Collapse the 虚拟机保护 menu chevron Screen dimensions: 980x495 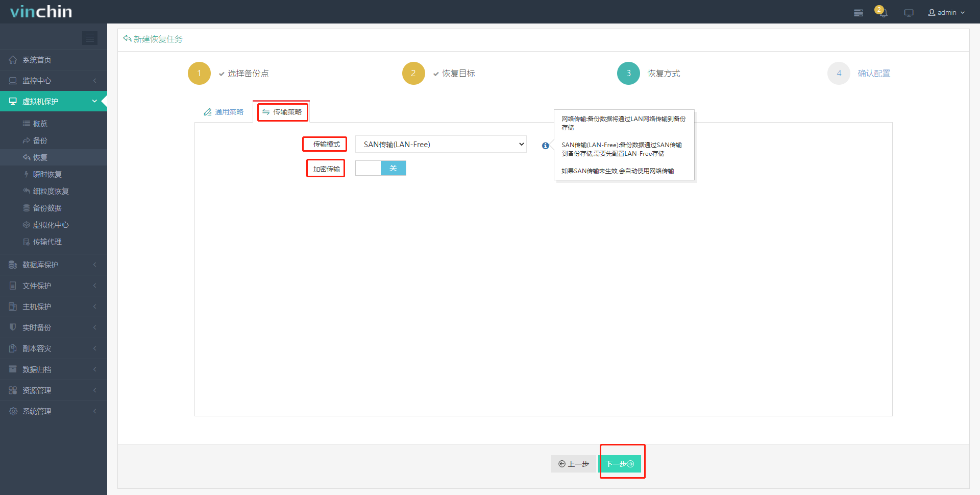click(x=94, y=101)
